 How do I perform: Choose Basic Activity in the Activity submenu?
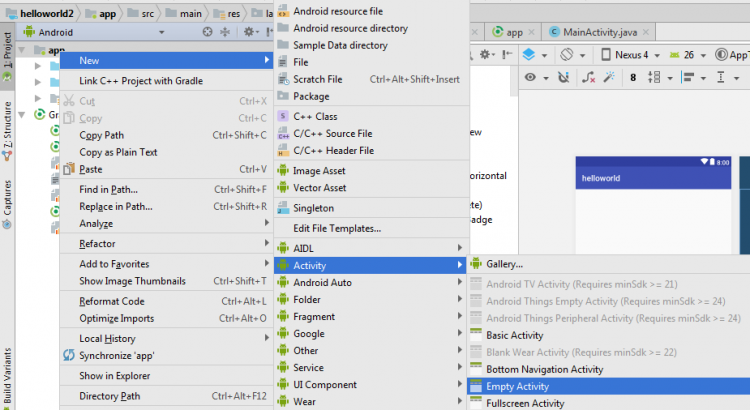(x=514, y=335)
